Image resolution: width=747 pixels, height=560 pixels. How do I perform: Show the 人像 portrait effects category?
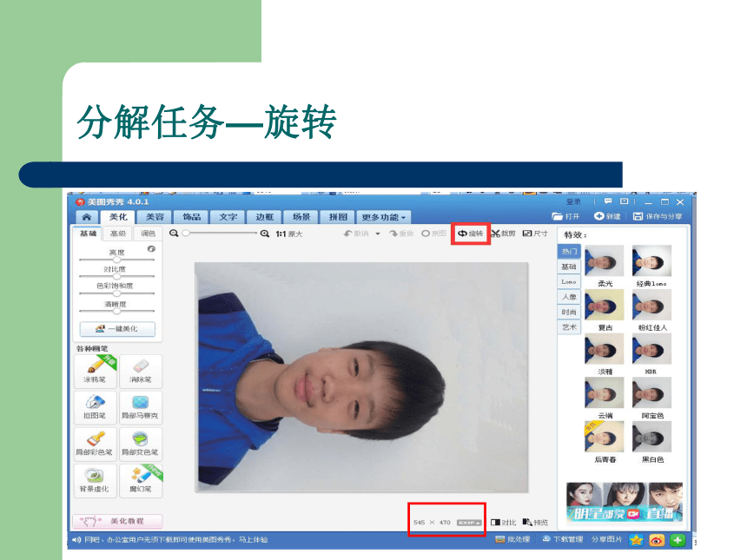569,297
